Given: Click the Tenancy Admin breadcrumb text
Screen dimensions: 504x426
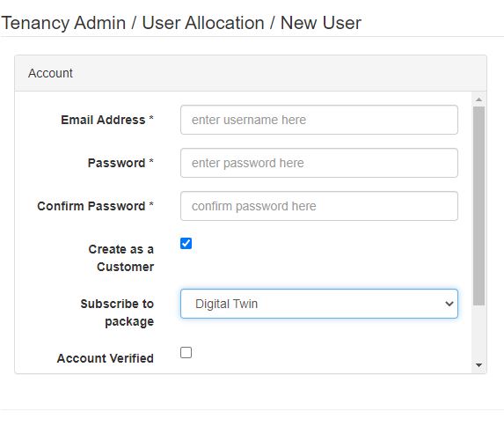Looking at the screenshot, I should tap(63, 23).
